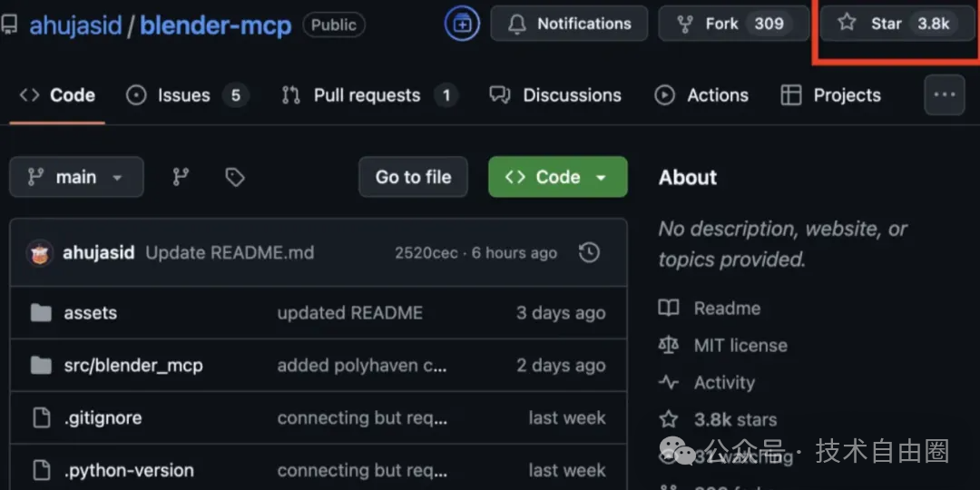
Task: Open the added polyhaven commit message
Action: [362, 366]
